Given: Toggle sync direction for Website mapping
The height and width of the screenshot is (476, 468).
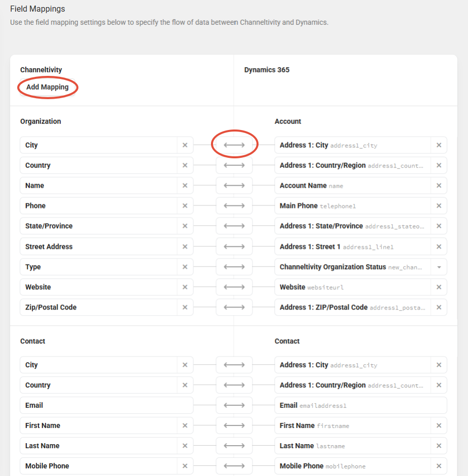Looking at the screenshot, I should (x=234, y=287).
